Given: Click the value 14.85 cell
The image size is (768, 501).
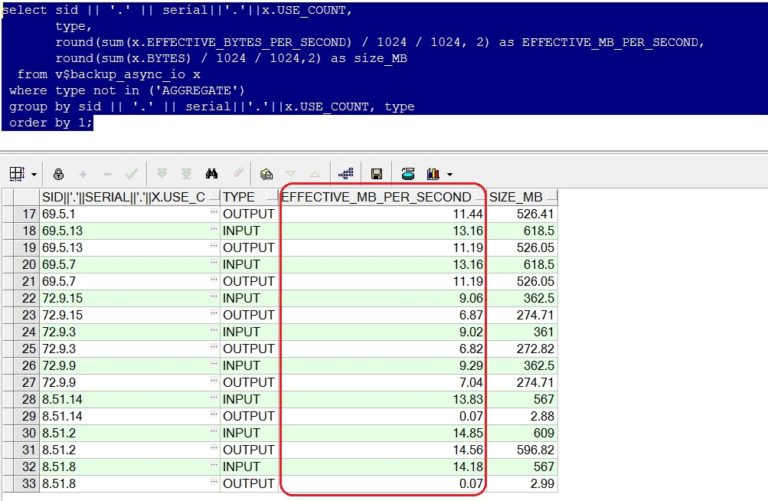Looking at the screenshot, I should tap(383, 433).
